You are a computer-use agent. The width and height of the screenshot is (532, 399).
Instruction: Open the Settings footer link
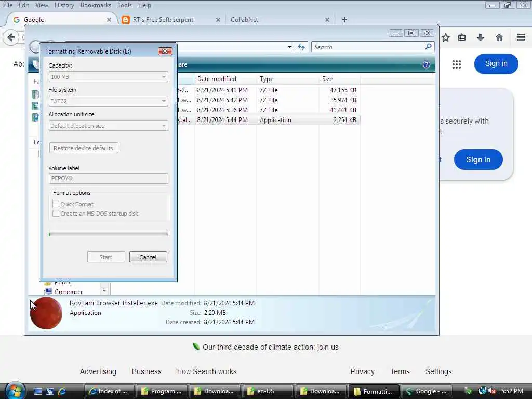point(438,371)
